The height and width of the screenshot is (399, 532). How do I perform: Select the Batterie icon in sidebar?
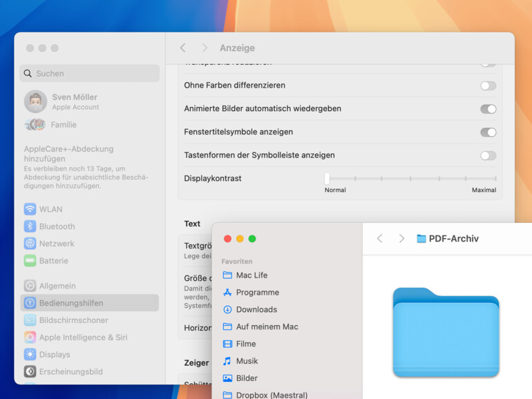tap(30, 261)
